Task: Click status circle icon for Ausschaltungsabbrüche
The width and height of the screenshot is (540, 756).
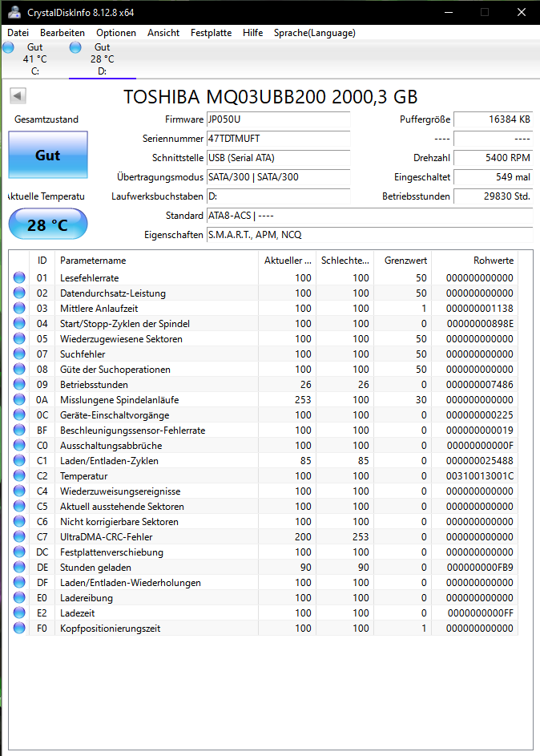Action: tap(19, 445)
